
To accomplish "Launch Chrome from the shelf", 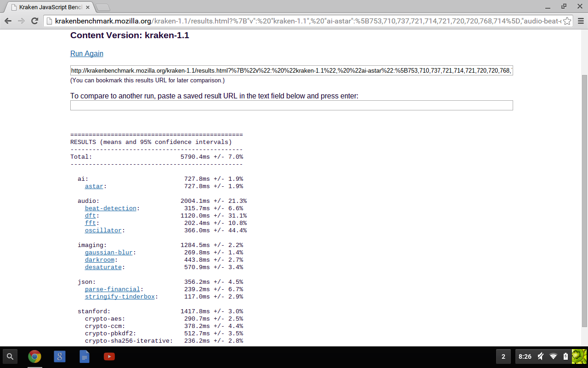I will 34,356.
